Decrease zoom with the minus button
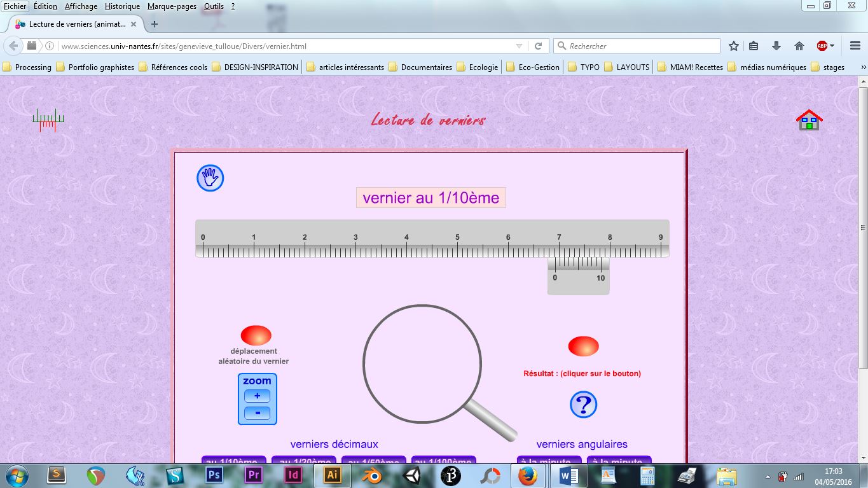Screen dimensions: 868x488 (x=257, y=412)
